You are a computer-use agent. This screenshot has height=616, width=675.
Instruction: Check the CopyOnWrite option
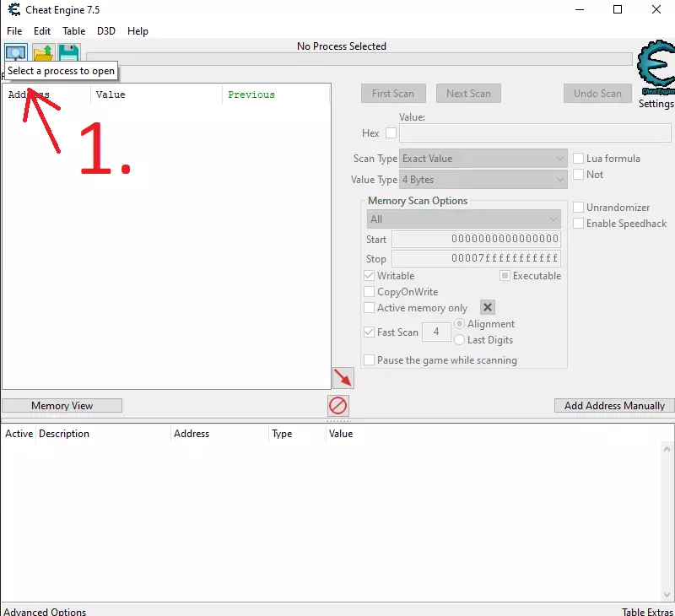369,292
